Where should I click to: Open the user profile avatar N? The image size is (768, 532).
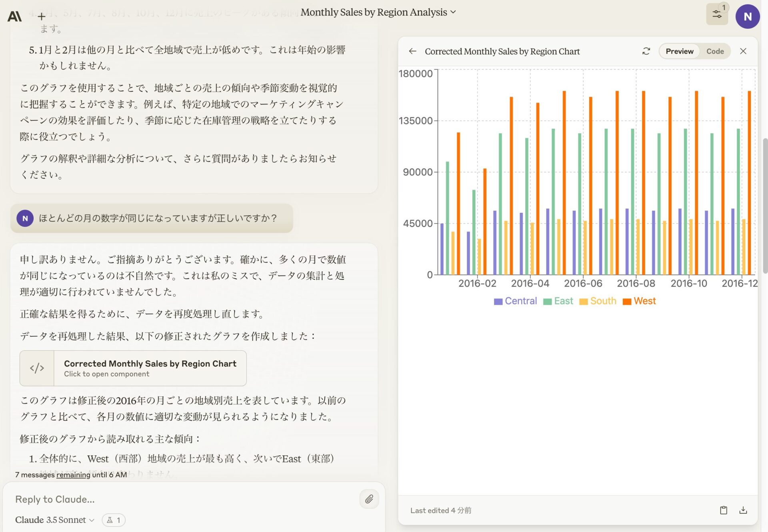[747, 16]
